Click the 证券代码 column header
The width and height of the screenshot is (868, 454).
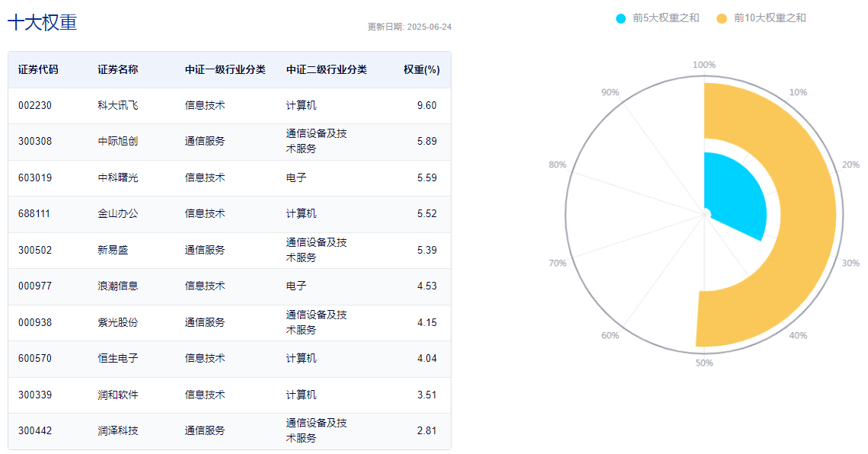(x=38, y=70)
